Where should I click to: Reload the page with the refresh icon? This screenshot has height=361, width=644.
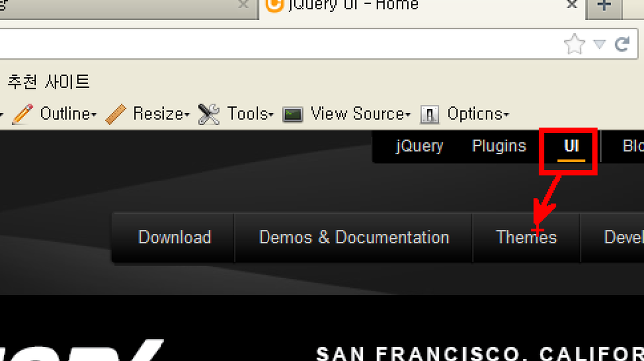coord(622,44)
